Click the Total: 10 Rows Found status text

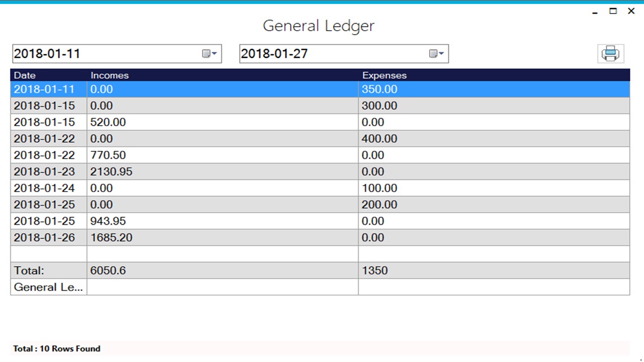pos(56,348)
